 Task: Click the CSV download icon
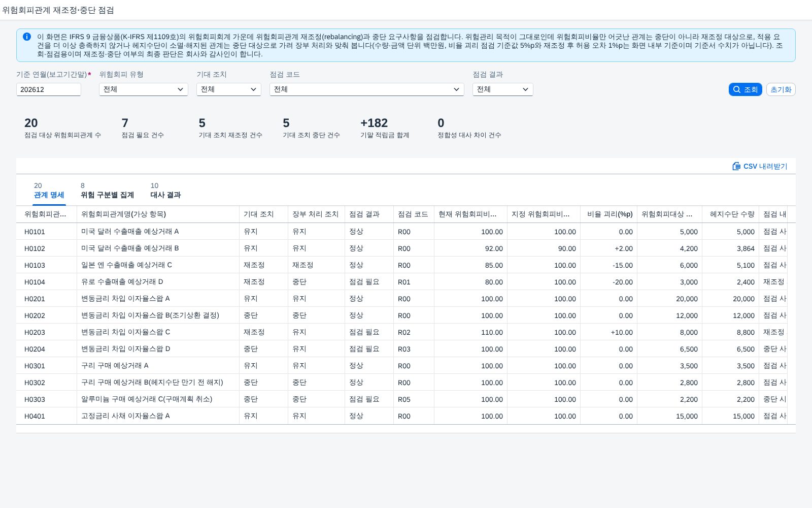(x=736, y=166)
